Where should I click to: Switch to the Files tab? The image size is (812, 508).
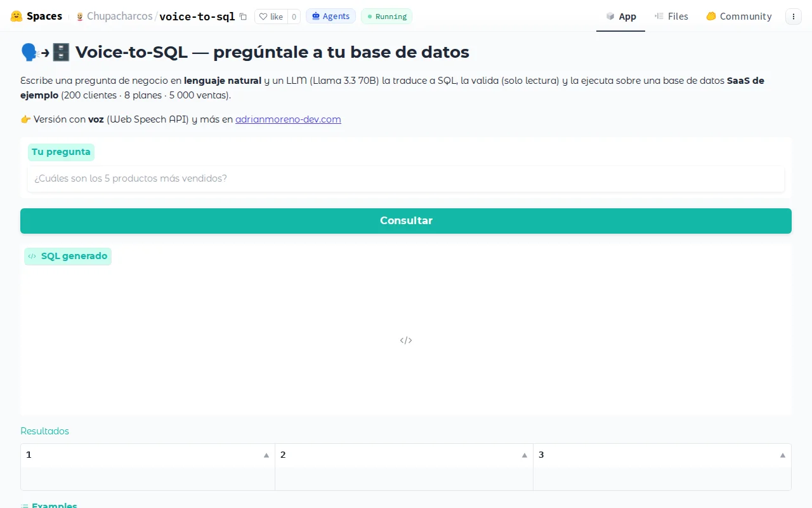point(671,17)
